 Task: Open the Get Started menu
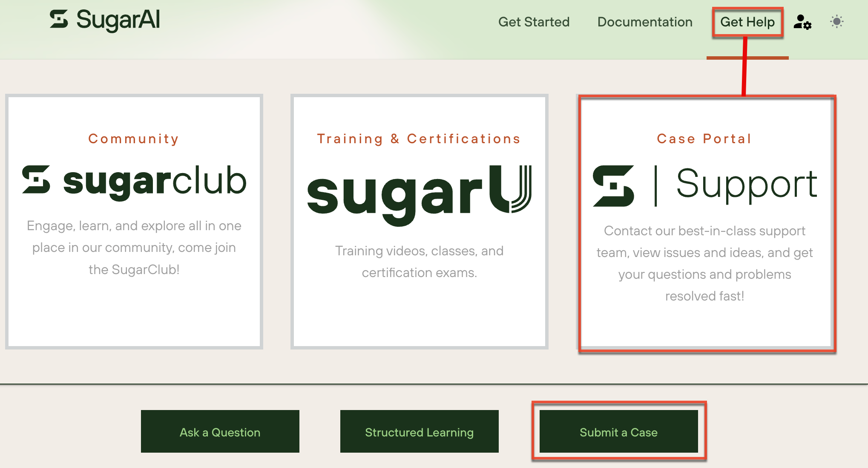534,22
